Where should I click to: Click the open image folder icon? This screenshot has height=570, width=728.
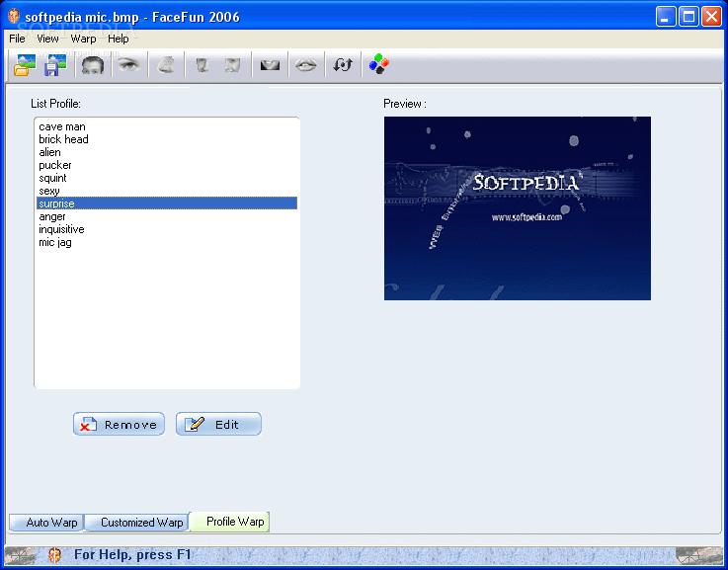tap(25, 64)
